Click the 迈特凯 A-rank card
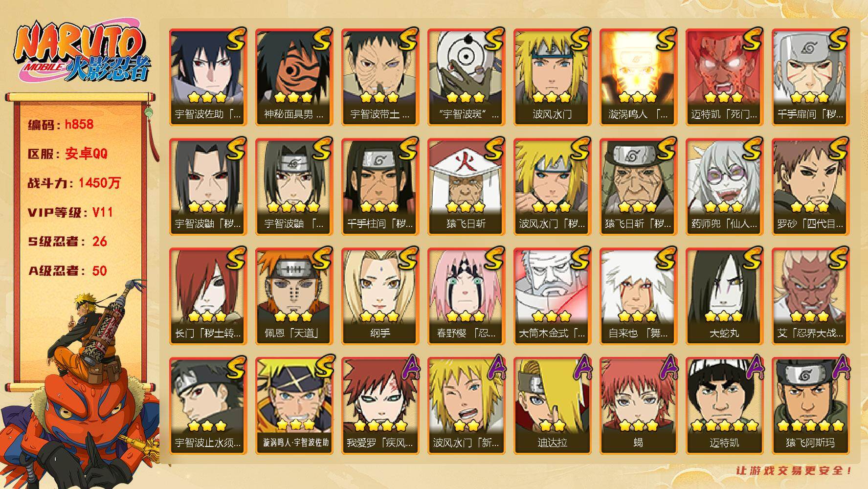Image resolution: width=868 pixels, height=489 pixels. point(724,406)
